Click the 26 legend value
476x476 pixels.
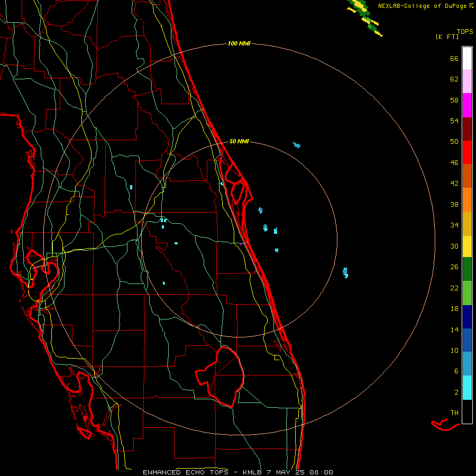click(454, 267)
